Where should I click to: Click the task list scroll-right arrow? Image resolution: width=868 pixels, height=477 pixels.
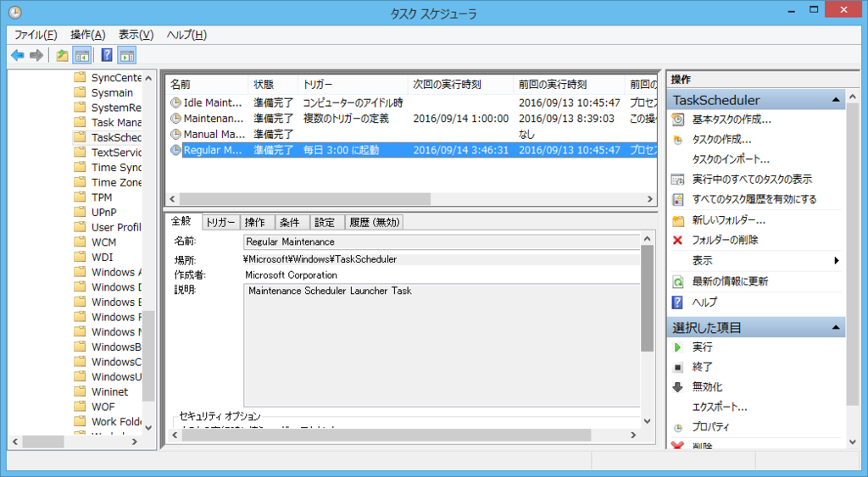tap(650, 198)
